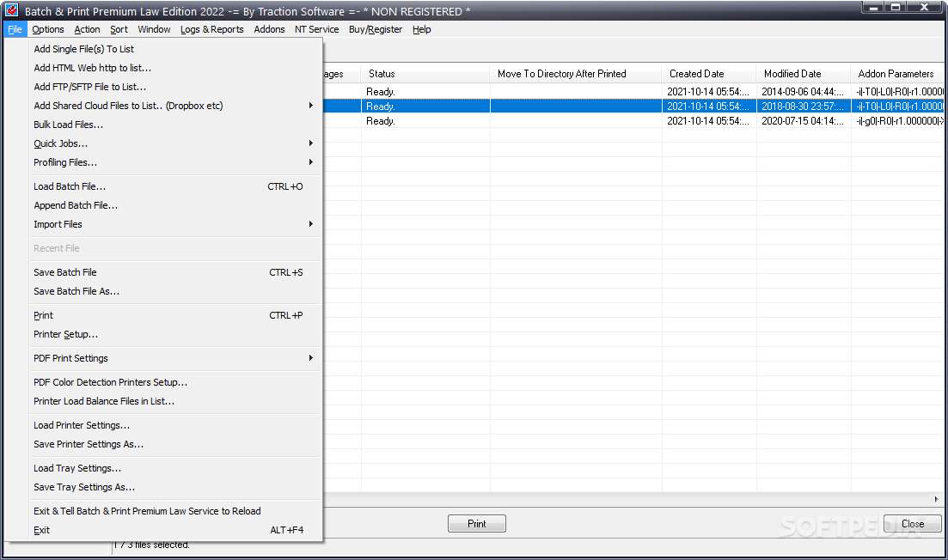
Task: Click the Print button at bottom
Action: point(476,523)
